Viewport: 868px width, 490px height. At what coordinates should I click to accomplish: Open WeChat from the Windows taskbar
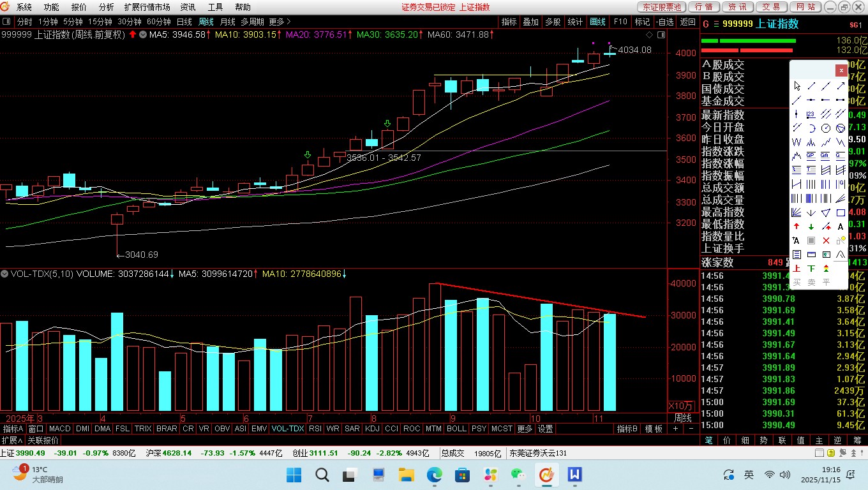point(516,475)
